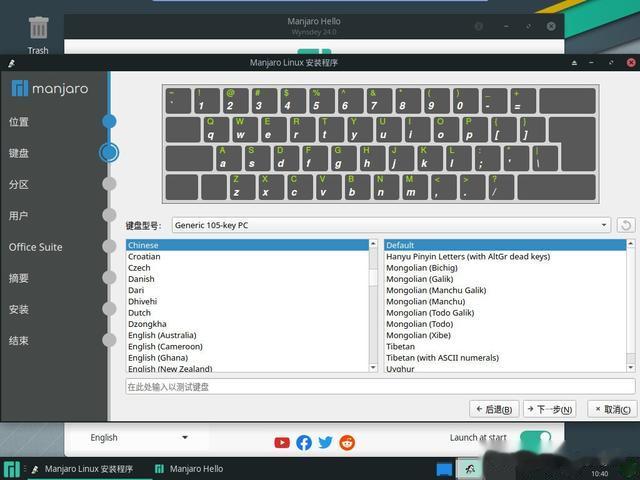This screenshot has height=480, width=640.
Task: Click the installer pen icon in title bar
Action: (11, 63)
